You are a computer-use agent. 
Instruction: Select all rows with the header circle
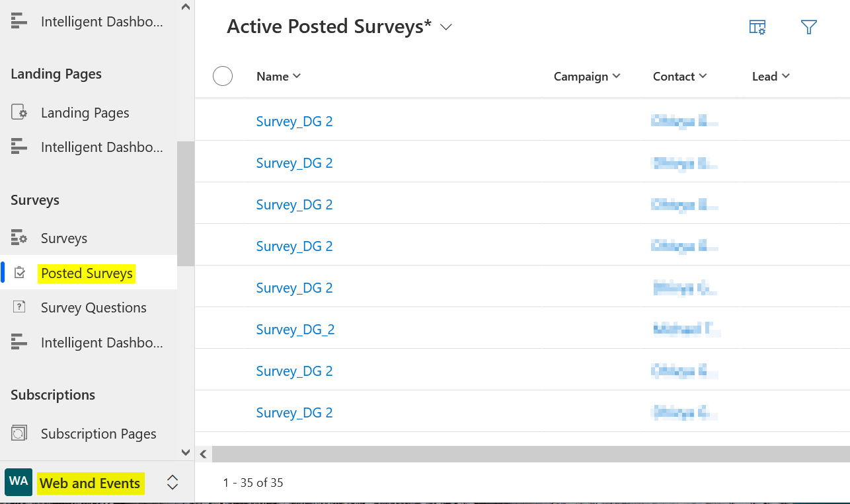223,75
